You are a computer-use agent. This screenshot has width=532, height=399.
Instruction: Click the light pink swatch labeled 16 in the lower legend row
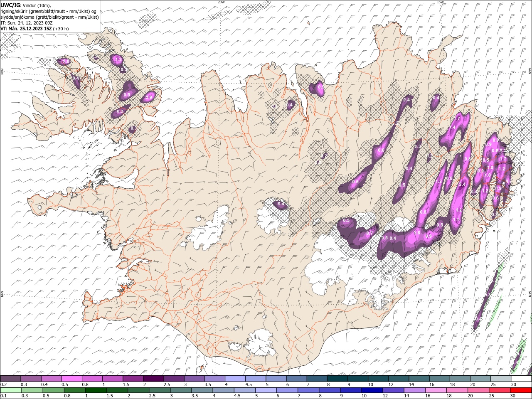pyautogui.click(x=436, y=390)
